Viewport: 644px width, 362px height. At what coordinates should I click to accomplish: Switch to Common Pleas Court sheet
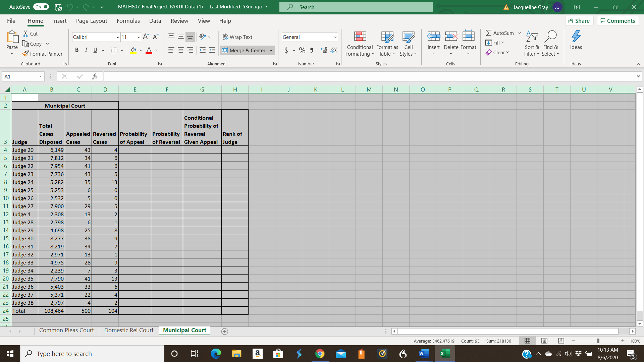(x=66, y=330)
